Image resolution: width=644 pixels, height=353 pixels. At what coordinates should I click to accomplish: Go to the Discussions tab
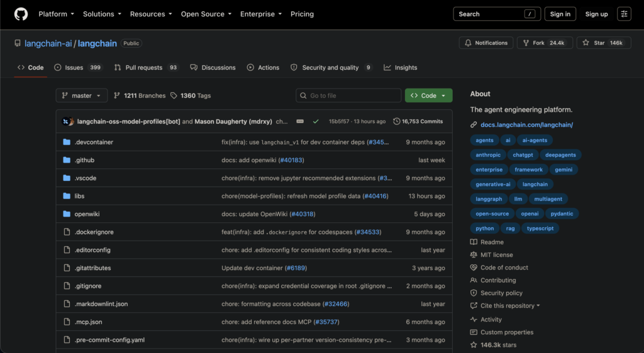coord(213,68)
